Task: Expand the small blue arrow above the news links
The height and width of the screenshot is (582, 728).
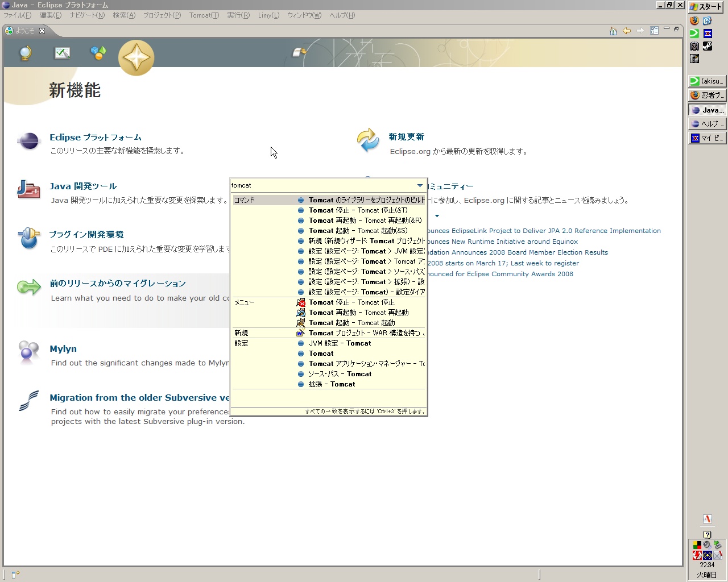Action: 437,216
